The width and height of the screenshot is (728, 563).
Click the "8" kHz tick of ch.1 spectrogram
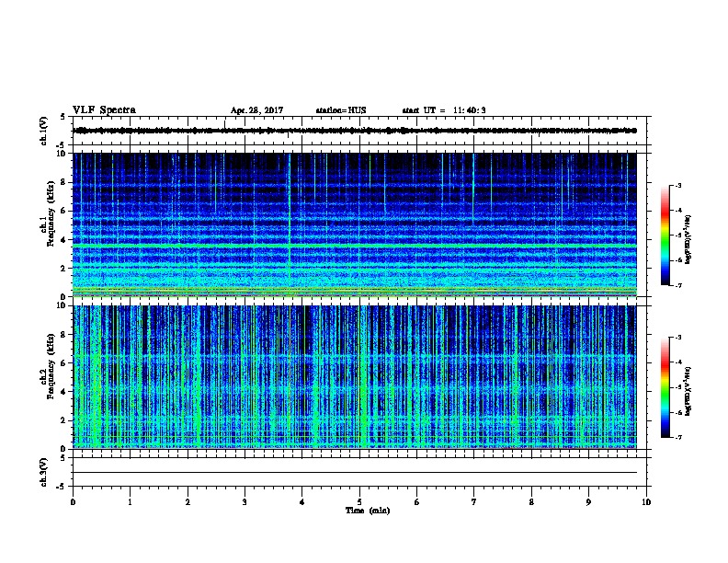coord(63,182)
